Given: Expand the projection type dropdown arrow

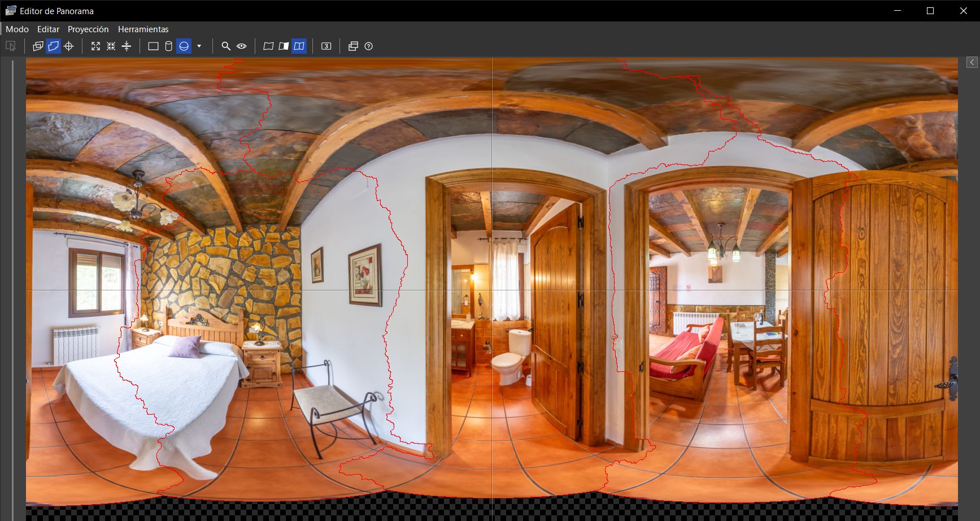Looking at the screenshot, I should click(199, 46).
